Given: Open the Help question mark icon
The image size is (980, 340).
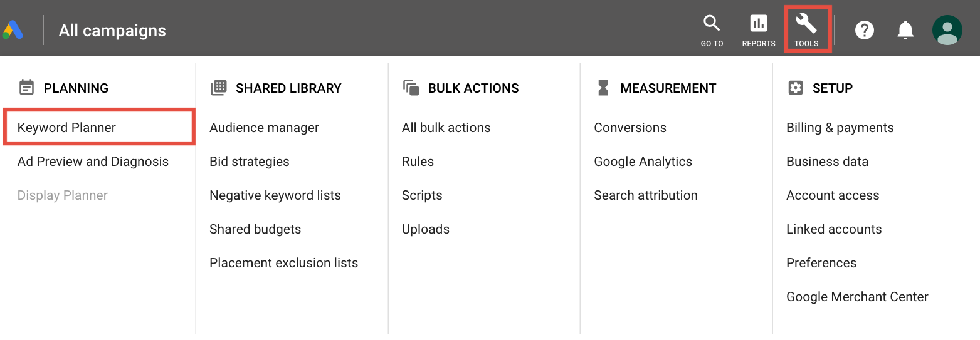Looking at the screenshot, I should tap(865, 30).
